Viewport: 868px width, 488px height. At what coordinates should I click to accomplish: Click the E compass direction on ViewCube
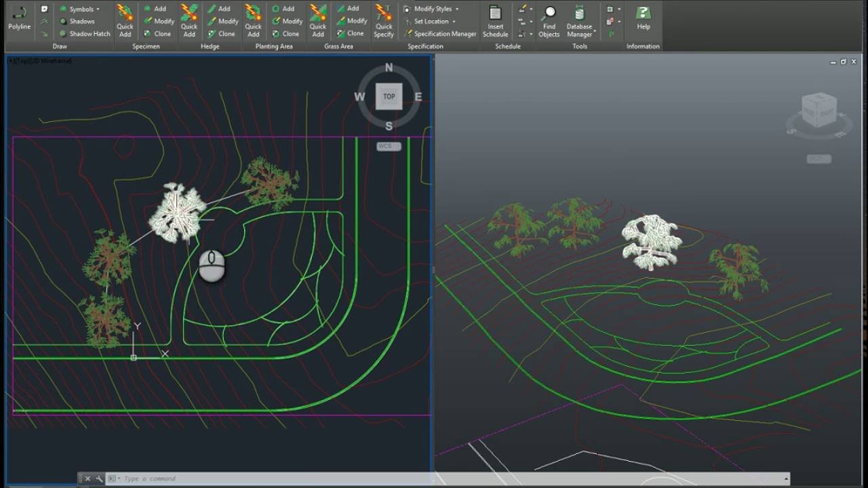pos(418,97)
